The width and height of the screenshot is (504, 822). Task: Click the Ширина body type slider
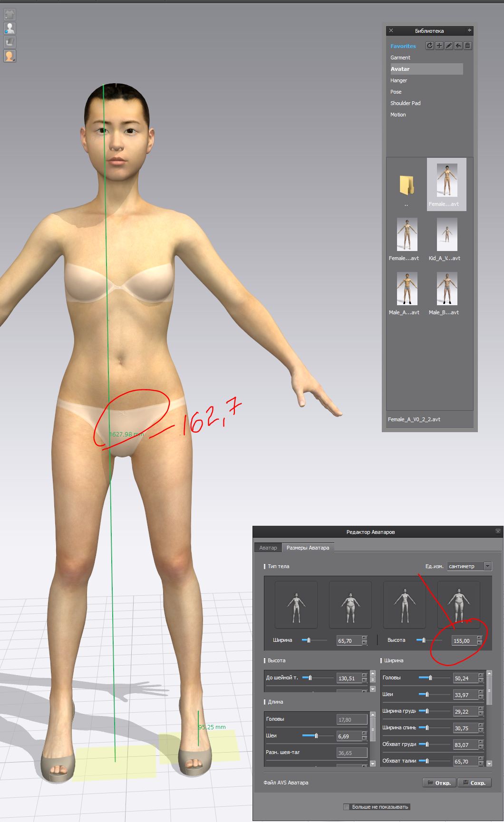point(314,640)
